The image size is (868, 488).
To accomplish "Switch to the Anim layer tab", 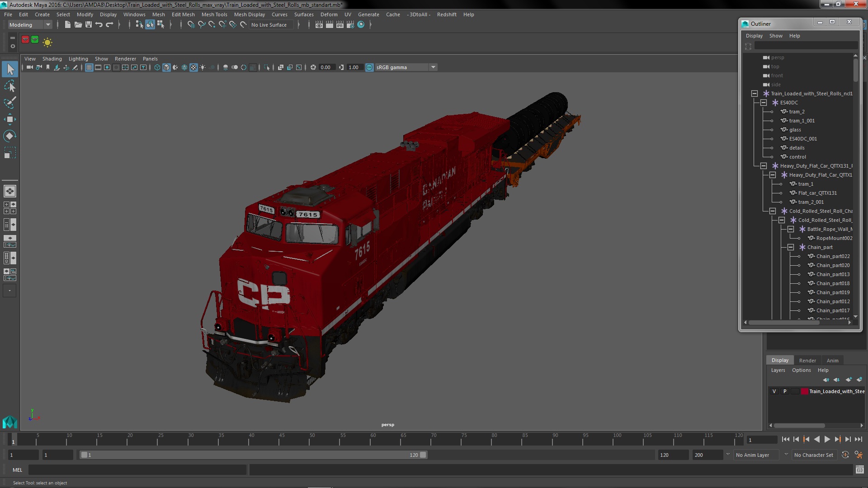I will 832,361.
